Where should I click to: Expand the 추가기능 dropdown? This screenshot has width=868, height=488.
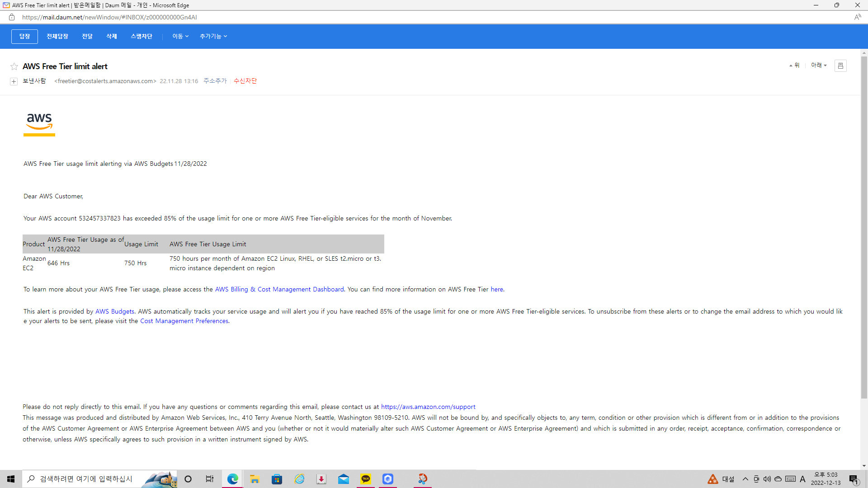click(213, 36)
